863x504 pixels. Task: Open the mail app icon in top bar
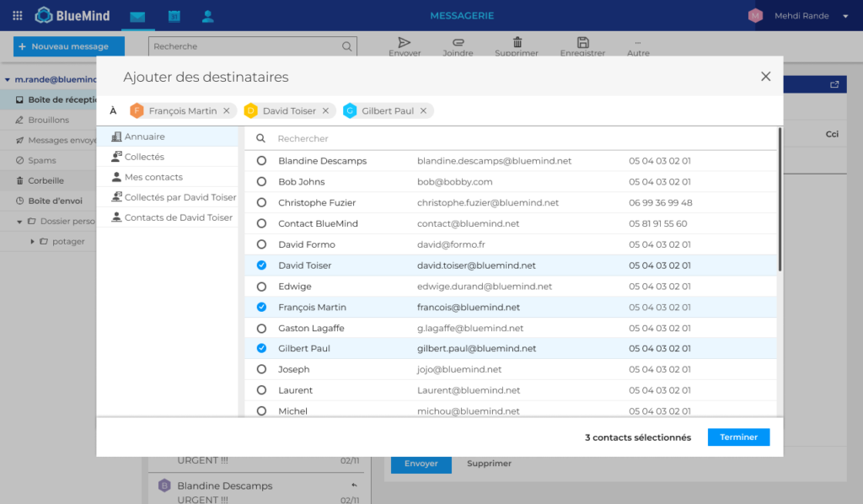point(137,16)
